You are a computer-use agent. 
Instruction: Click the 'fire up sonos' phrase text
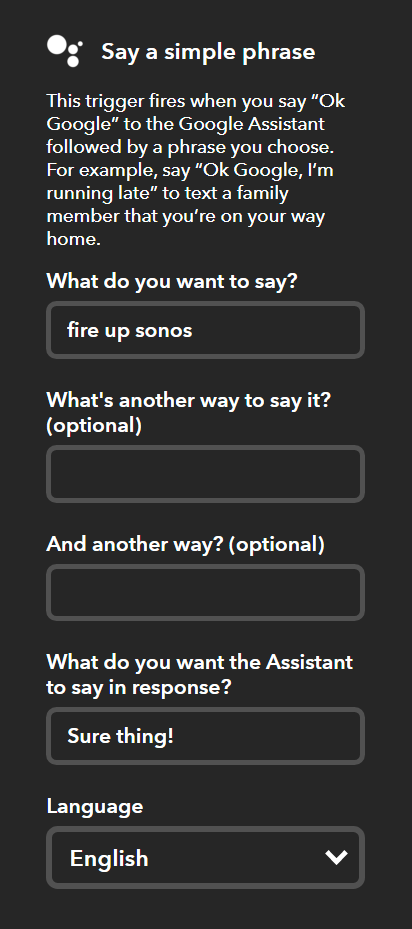129,330
